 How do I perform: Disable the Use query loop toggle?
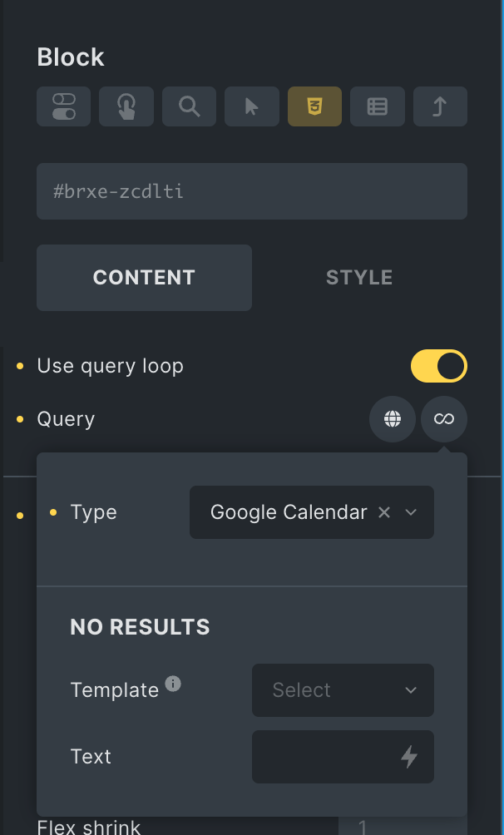tap(439, 366)
